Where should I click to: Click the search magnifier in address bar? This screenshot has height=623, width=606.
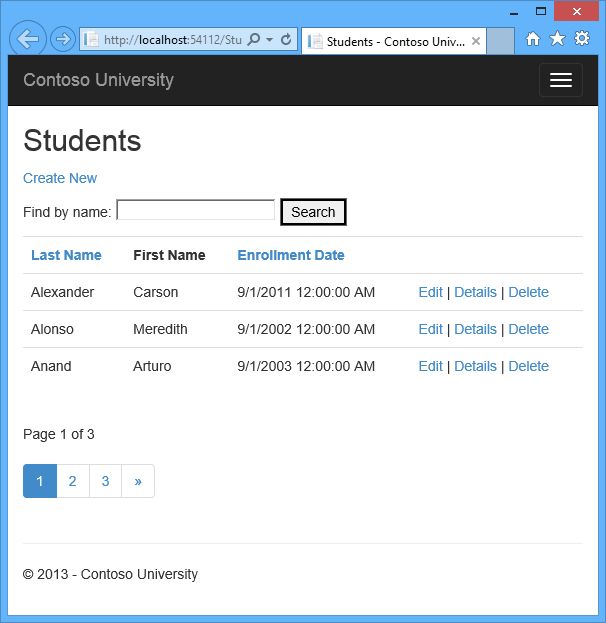pyautogui.click(x=254, y=39)
